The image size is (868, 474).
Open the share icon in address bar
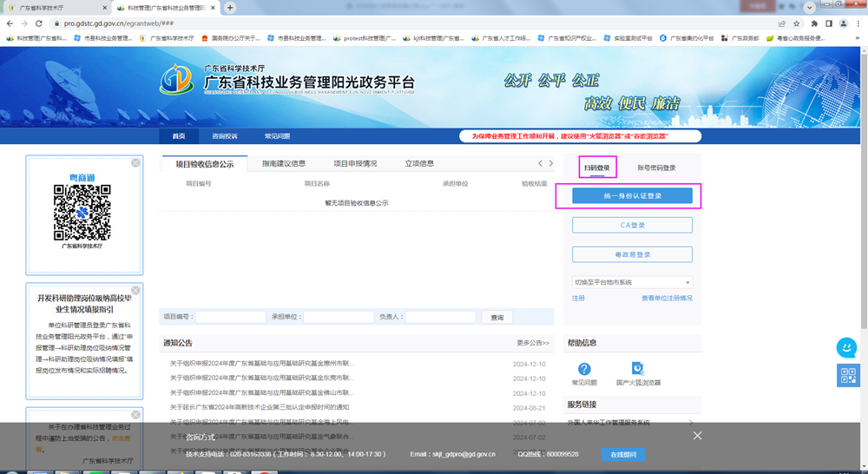(x=782, y=23)
